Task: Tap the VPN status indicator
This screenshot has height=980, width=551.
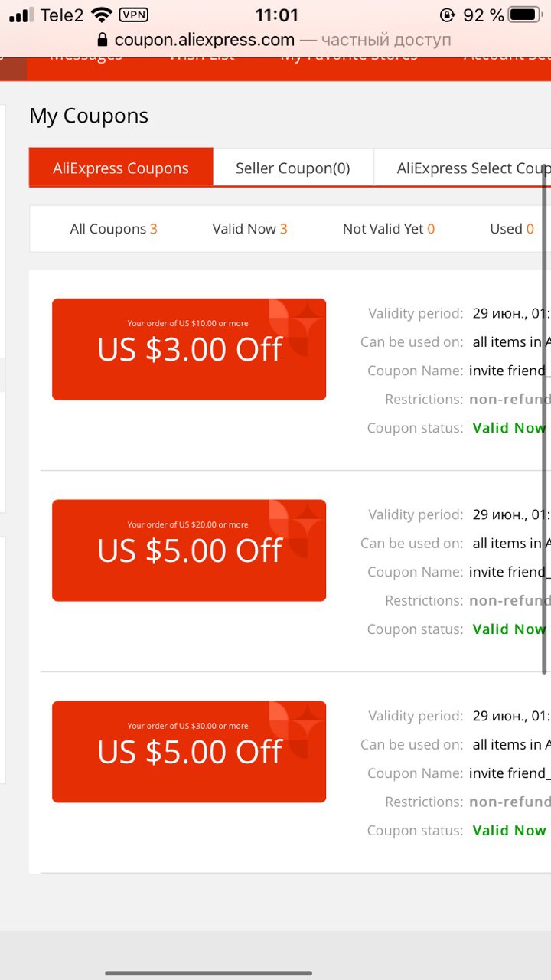Action: pyautogui.click(x=134, y=15)
